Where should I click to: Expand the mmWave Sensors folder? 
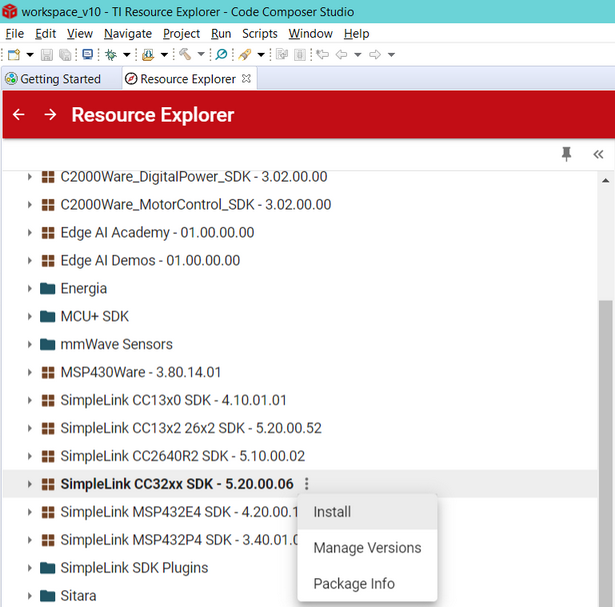29,344
